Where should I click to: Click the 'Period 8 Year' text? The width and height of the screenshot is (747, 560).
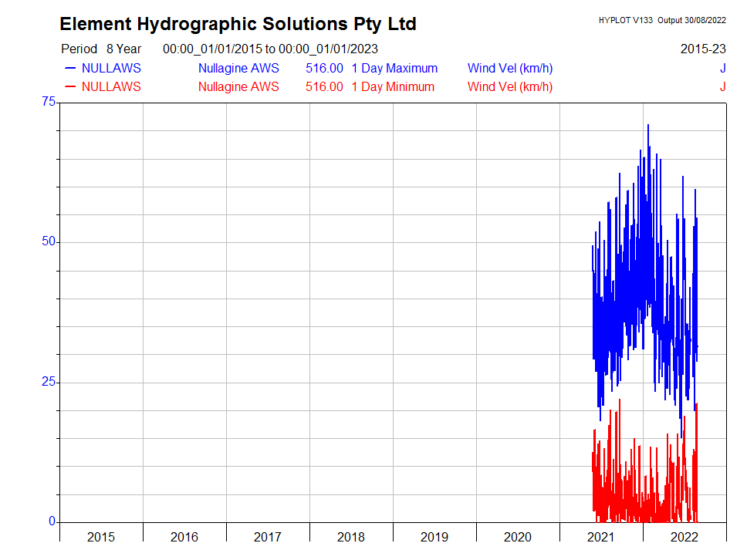[101, 49]
